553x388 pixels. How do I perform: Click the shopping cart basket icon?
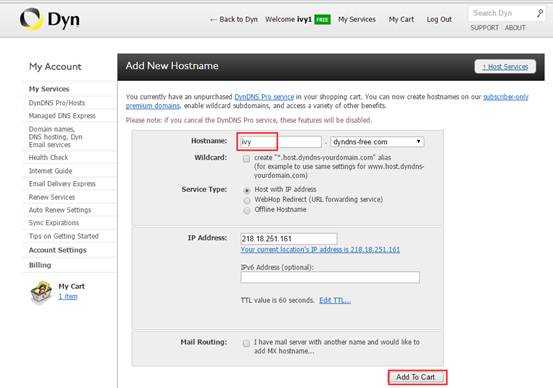[x=41, y=292]
